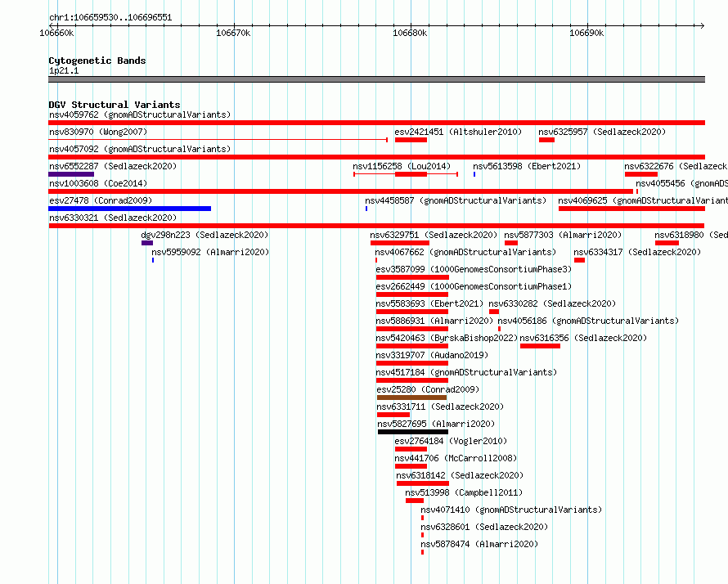The width and height of the screenshot is (728, 584).
Task: Click the blue bar under esv27478
Action: pyautogui.click(x=129, y=209)
